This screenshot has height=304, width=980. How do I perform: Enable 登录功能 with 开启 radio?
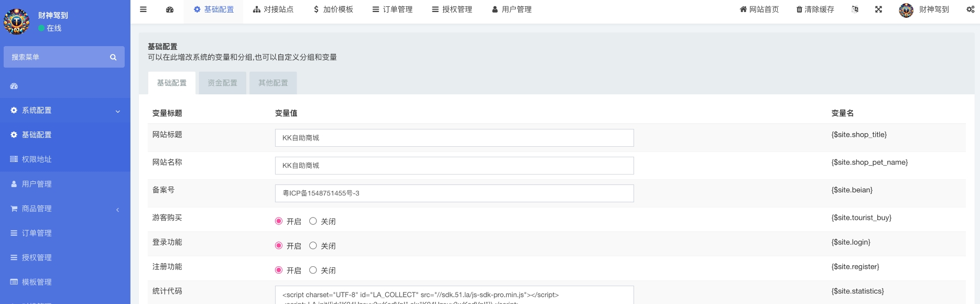[x=279, y=245]
